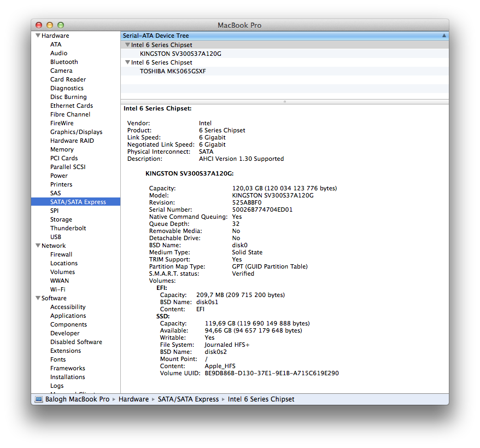The height and width of the screenshot is (448, 480).
Task: Collapse the Software section triangle
Action: coord(38,298)
